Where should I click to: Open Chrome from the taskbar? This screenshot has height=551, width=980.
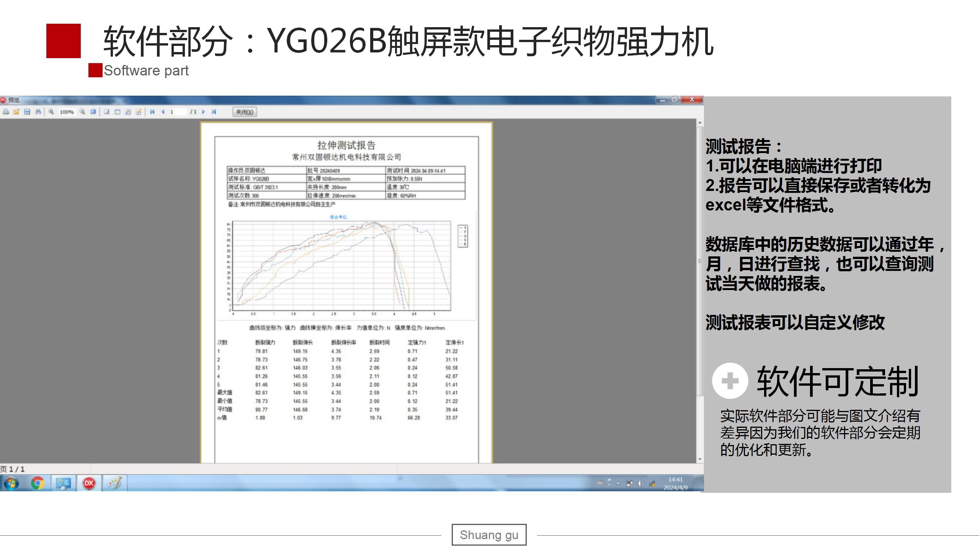tap(38, 483)
